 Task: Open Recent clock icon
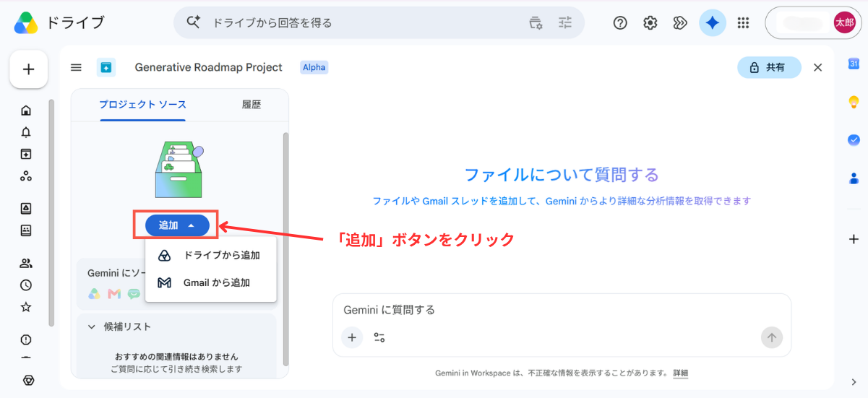pyautogui.click(x=26, y=285)
